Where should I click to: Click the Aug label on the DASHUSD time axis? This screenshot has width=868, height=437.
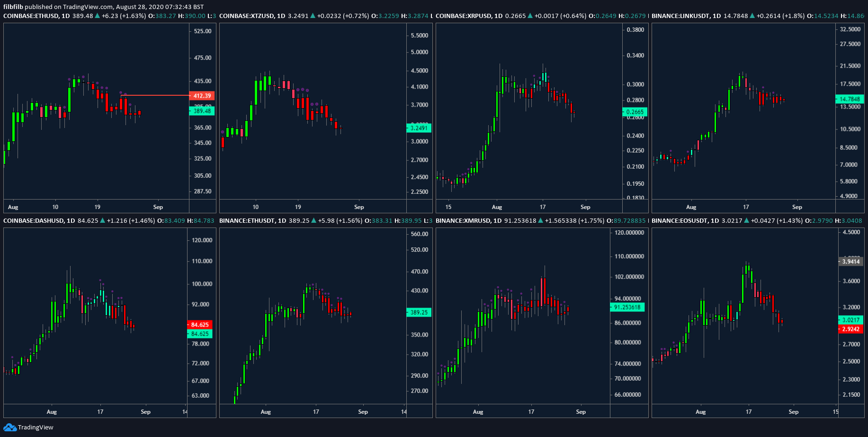coord(52,412)
